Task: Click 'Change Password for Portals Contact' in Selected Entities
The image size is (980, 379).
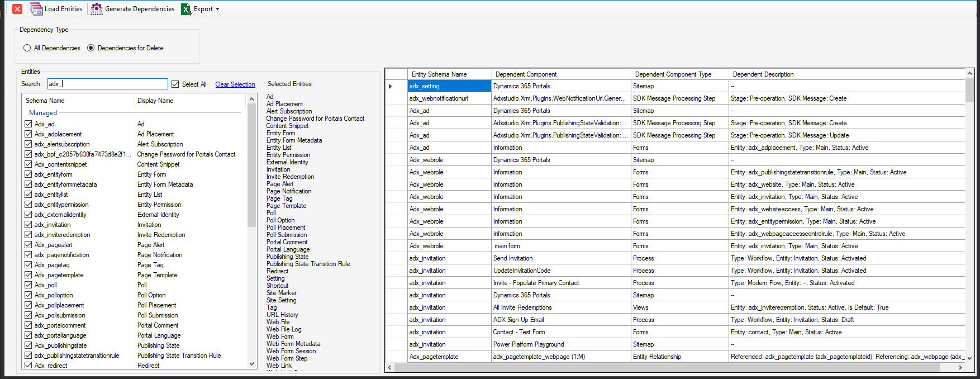Action: (315, 119)
